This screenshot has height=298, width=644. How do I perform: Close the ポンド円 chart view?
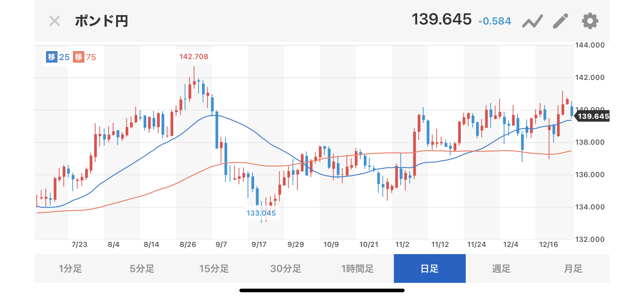[x=55, y=21]
